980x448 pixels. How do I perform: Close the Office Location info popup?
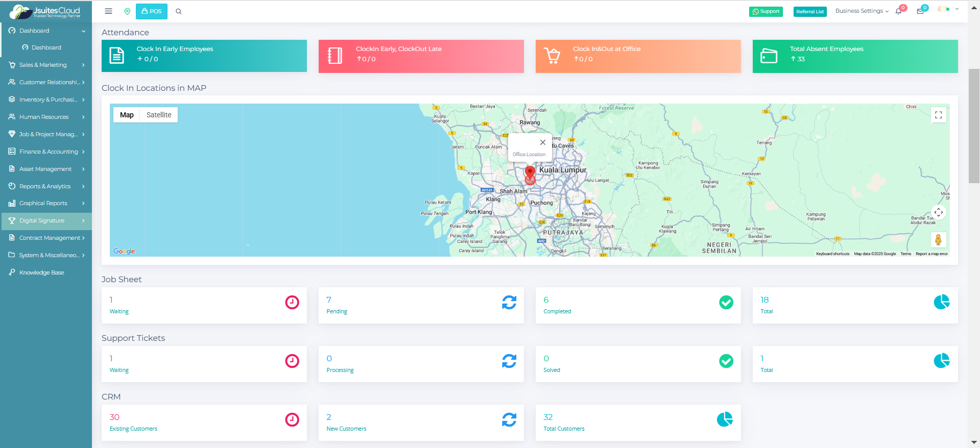pos(543,142)
